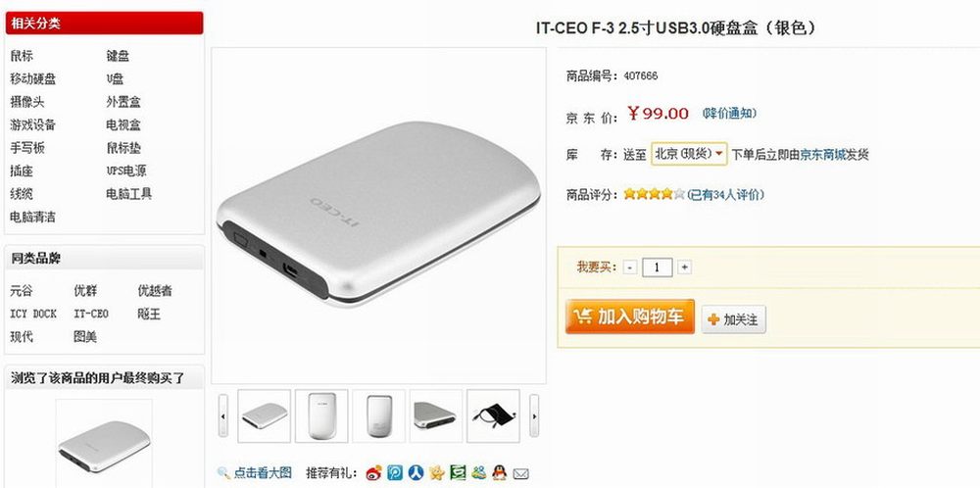Share via blue P Pengyou icon
The image size is (980, 488).
pyautogui.click(x=394, y=473)
